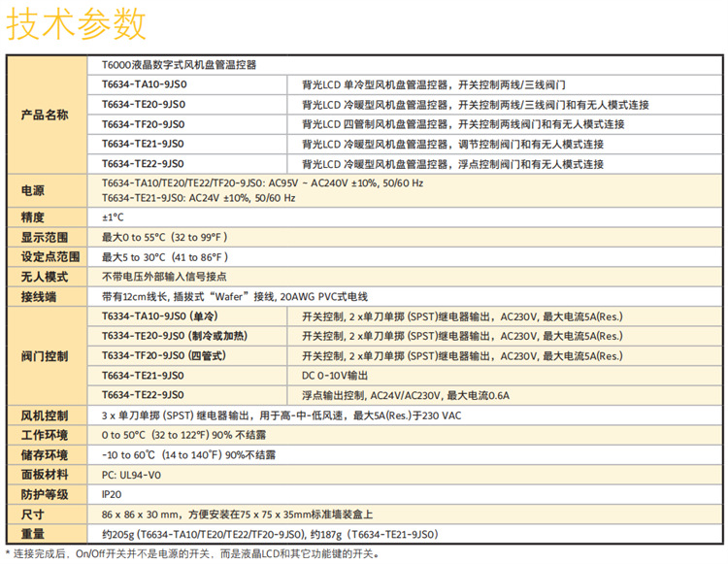The height and width of the screenshot is (564, 728).
Task: Select model T6634-TA10-9JS0 in product names
Action: point(145,84)
